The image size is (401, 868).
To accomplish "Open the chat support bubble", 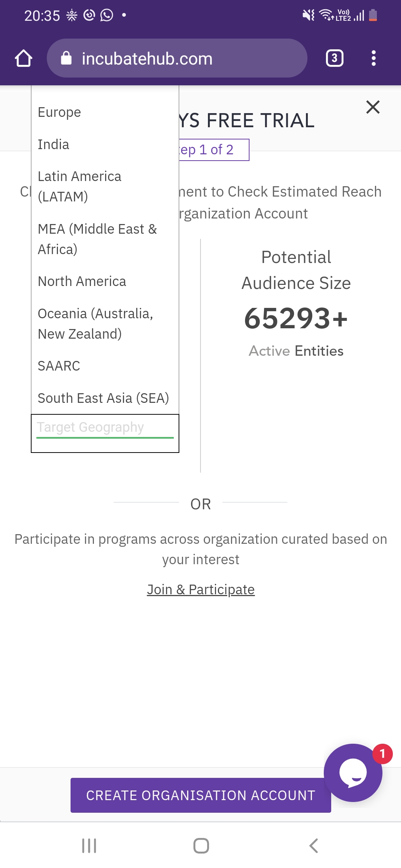I will tap(353, 773).
